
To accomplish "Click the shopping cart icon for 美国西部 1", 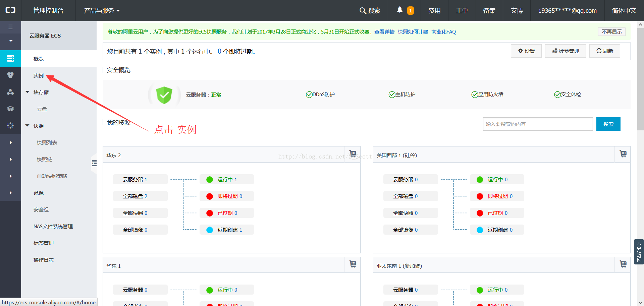I will click(x=623, y=154).
